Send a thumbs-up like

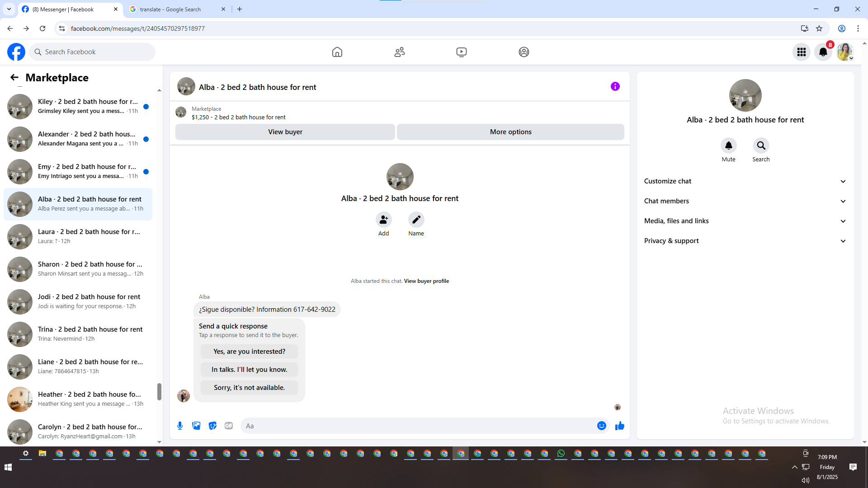(619, 426)
